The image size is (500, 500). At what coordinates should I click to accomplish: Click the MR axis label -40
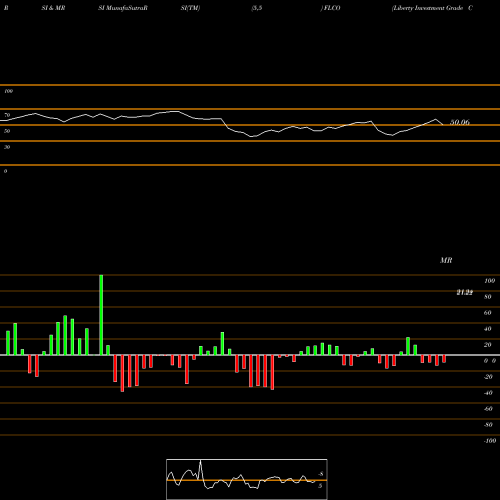(488, 393)
